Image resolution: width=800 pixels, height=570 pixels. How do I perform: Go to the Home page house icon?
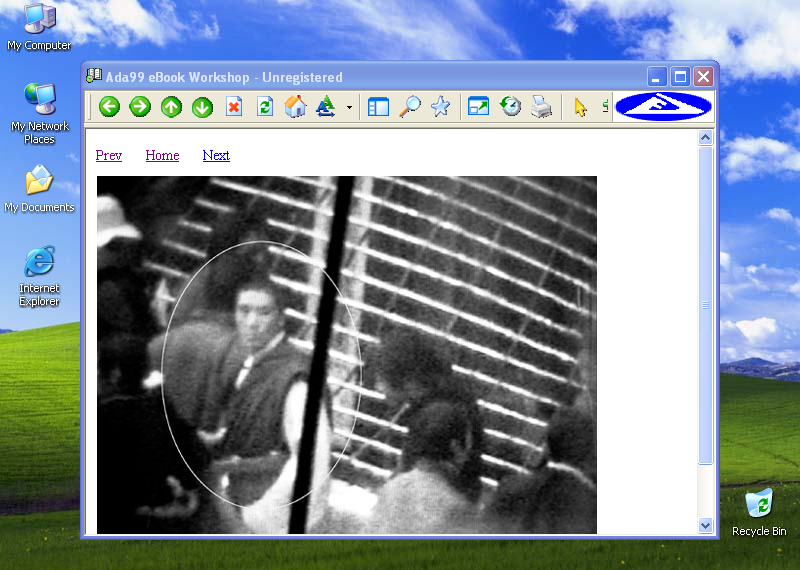[x=295, y=107]
